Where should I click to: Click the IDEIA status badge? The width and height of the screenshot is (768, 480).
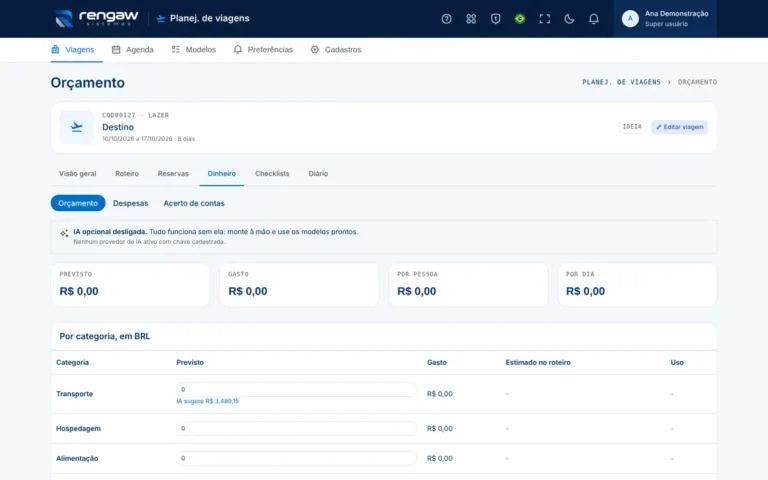point(632,127)
